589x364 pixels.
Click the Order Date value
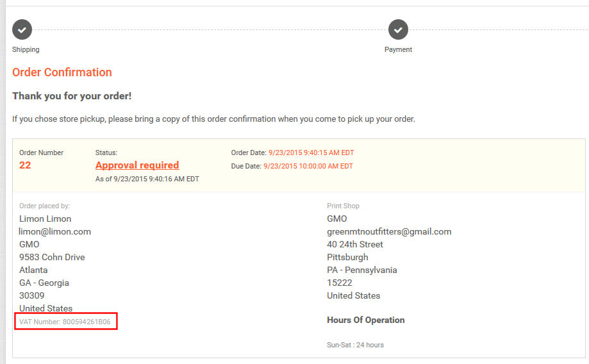309,153
